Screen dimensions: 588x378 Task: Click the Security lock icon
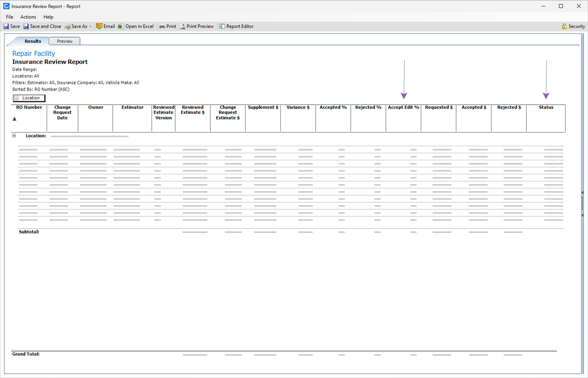click(564, 26)
